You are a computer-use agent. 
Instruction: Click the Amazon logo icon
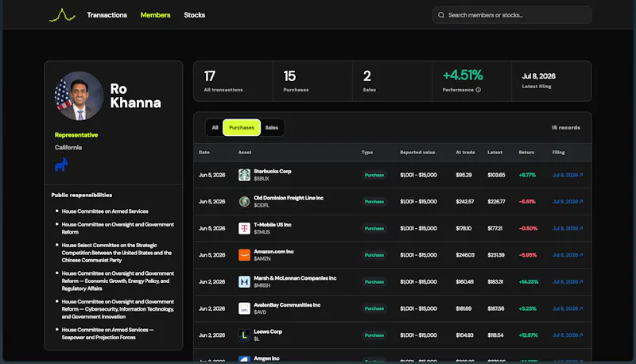244,255
